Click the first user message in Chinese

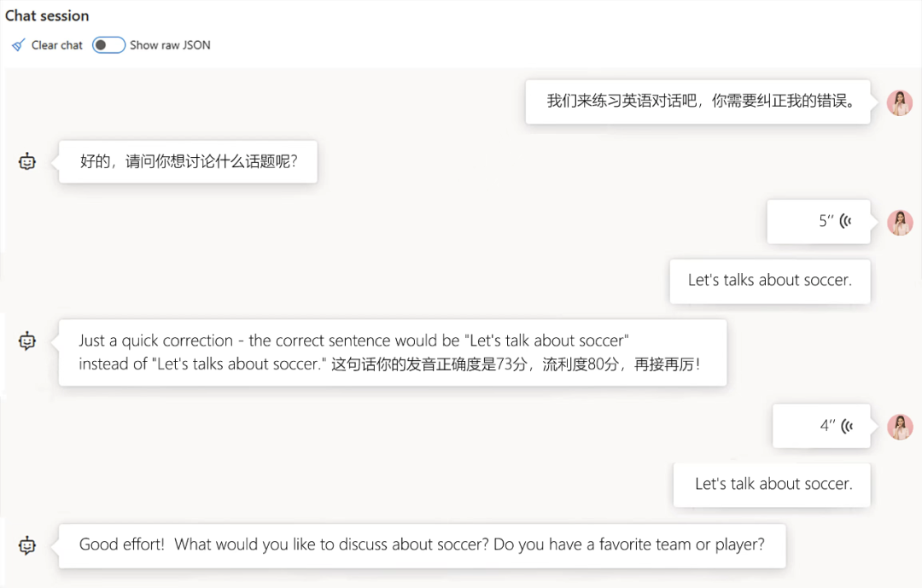point(697,102)
